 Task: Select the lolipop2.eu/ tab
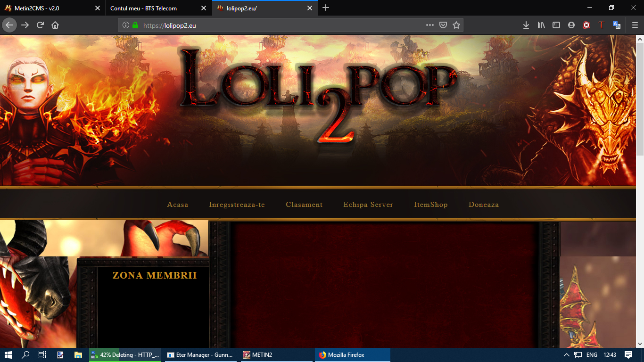tap(265, 8)
